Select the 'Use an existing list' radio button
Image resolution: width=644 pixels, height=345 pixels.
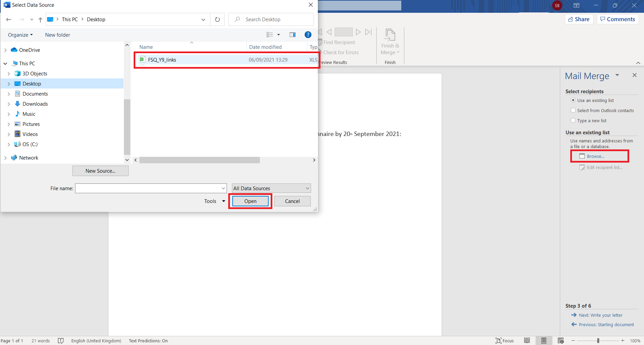573,100
